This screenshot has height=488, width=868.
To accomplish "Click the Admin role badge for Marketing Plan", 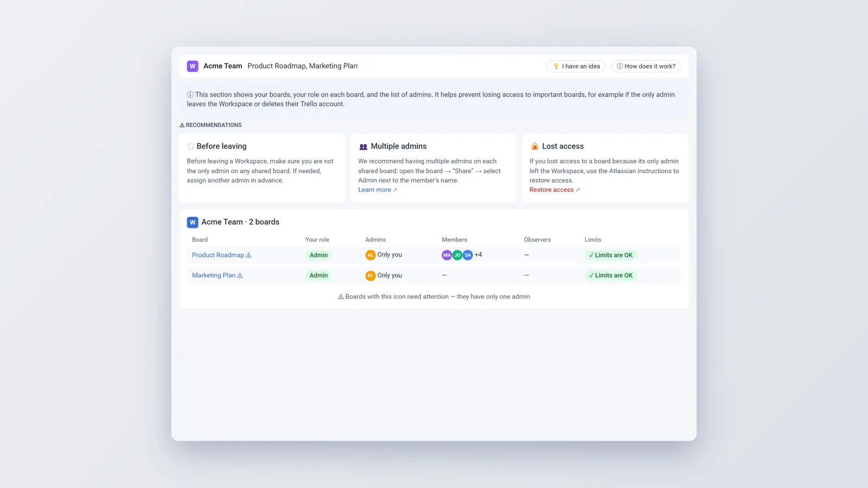I will click(318, 275).
